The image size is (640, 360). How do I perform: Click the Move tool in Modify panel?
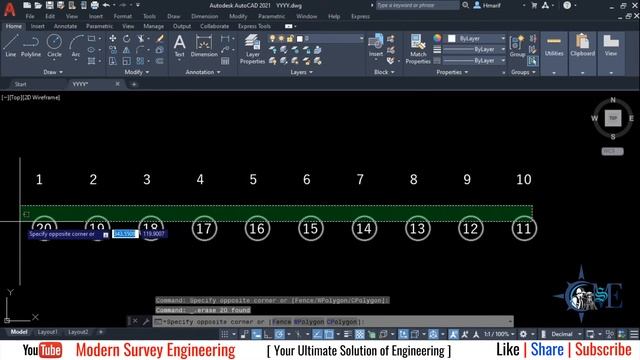113,38
